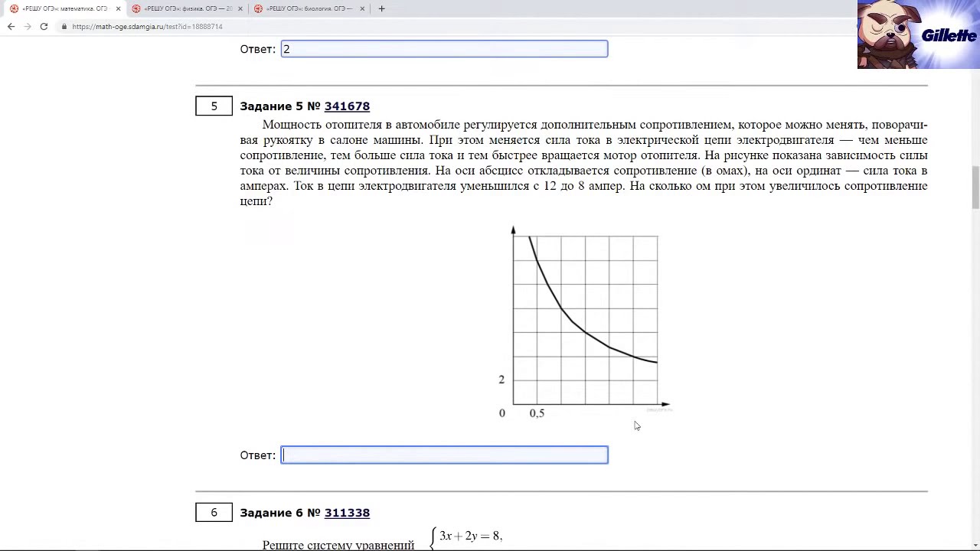The width and height of the screenshot is (980, 551).
Task: Click the 0,5 axis label on graph
Action: point(537,413)
